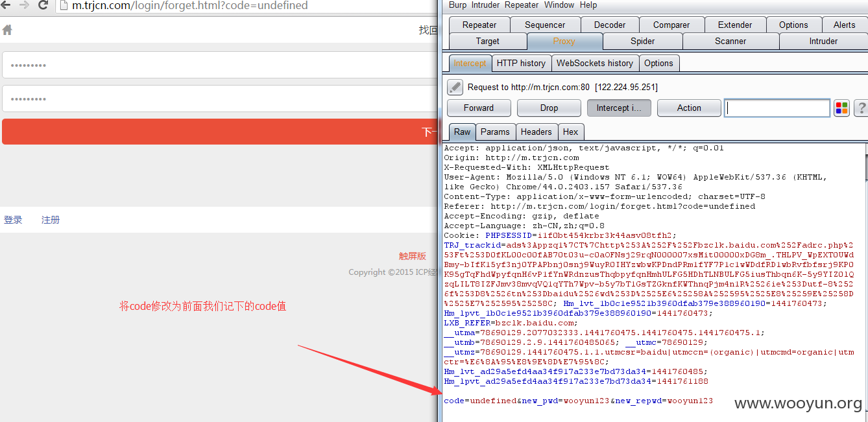
Task: Click the Cookie PHPSESSID header line
Action: [561, 235]
